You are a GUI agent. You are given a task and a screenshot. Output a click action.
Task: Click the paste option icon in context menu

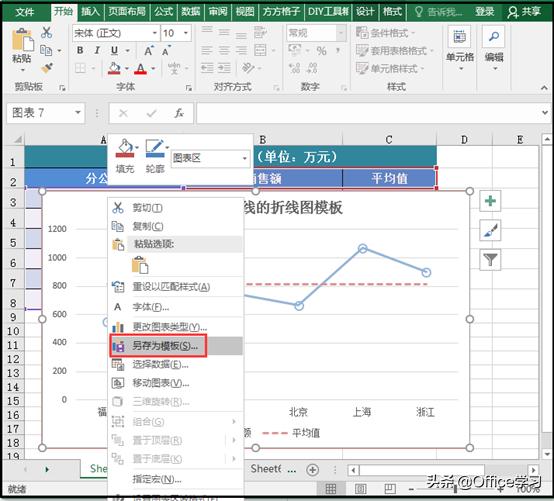click(x=140, y=265)
